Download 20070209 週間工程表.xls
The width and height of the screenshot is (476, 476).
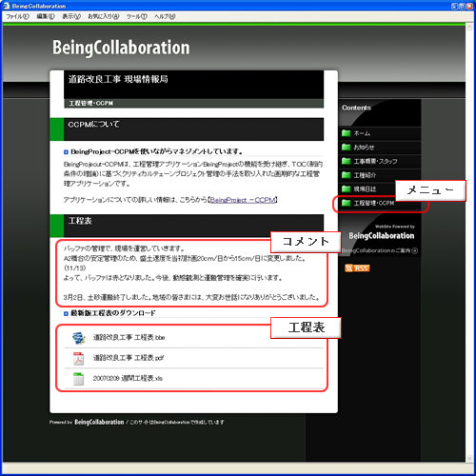[x=128, y=378]
